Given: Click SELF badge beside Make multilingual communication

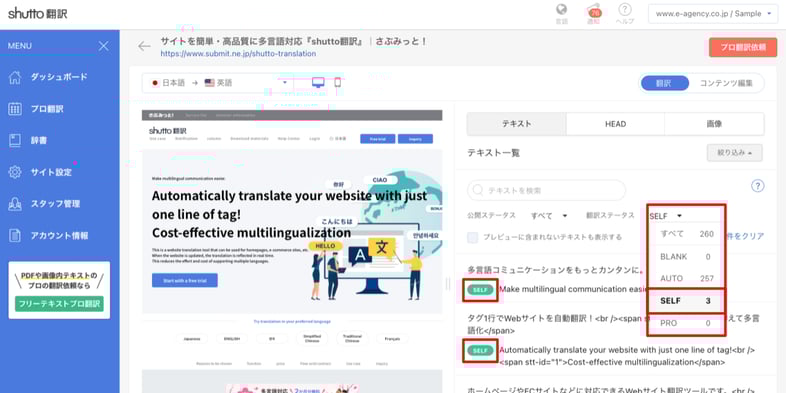Looking at the screenshot, I should coord(480,290).
